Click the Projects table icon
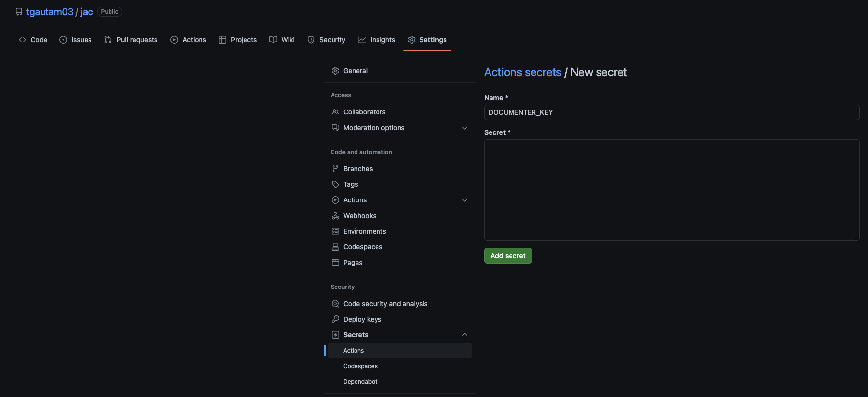868x397 pixels. click(223, 40)
